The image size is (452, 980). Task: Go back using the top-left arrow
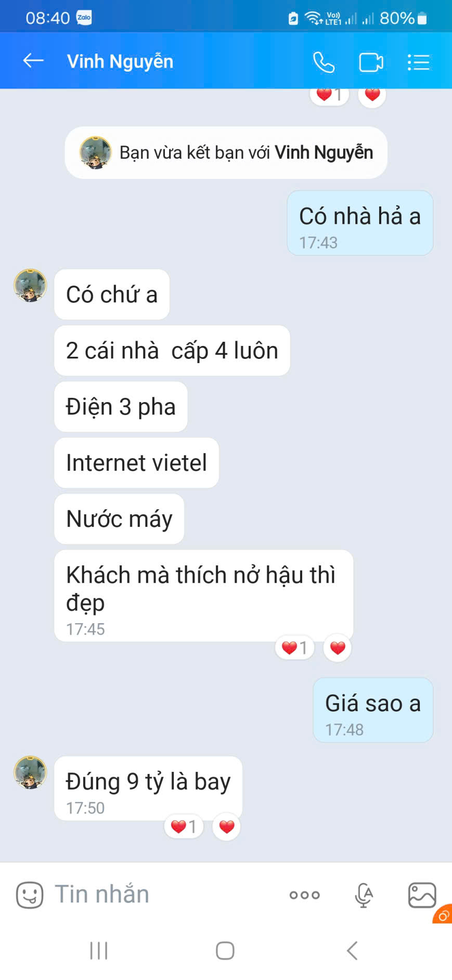pyautogui.click(x=33, y=61)
